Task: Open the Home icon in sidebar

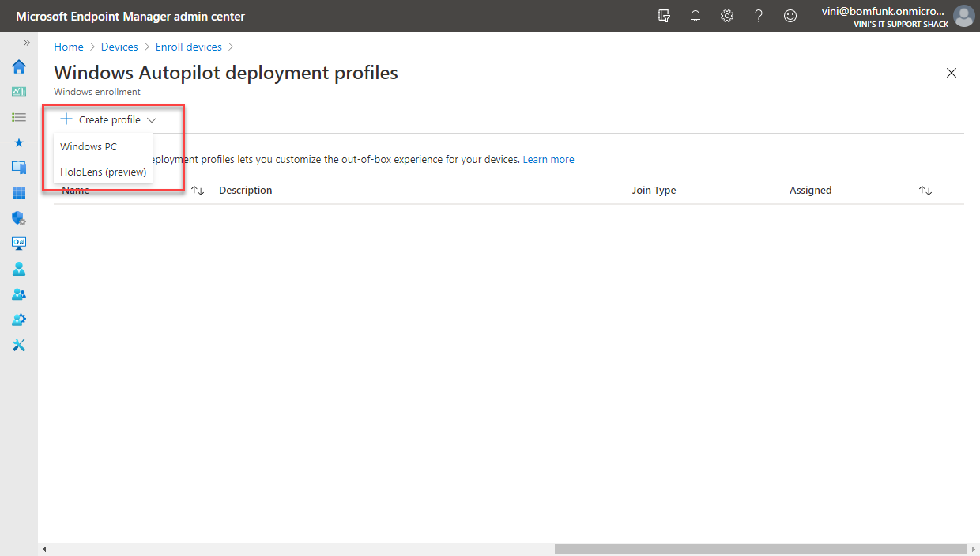Action: pyautogui.click(x=19, y=66)
